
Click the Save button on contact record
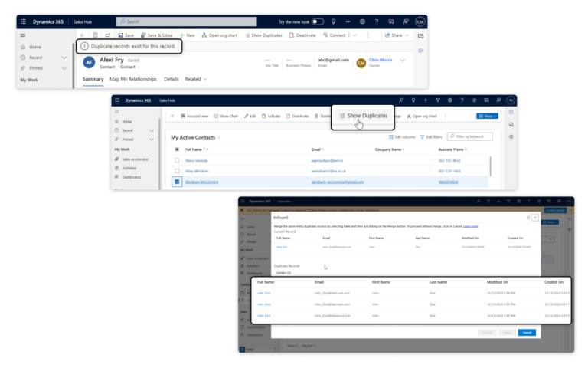click(126, 35)
